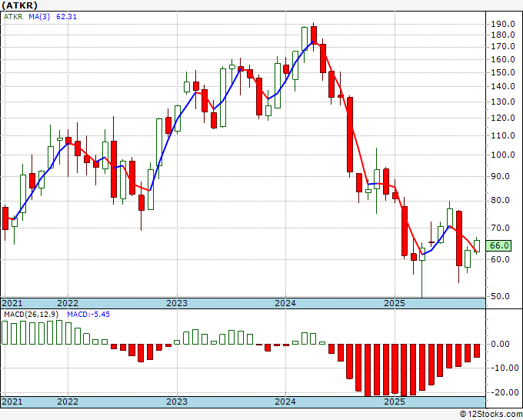Viewport: 523px width, 420px height.
Task: Select 2023 on the price chart time axis
Action: click(x=177, y=303)
